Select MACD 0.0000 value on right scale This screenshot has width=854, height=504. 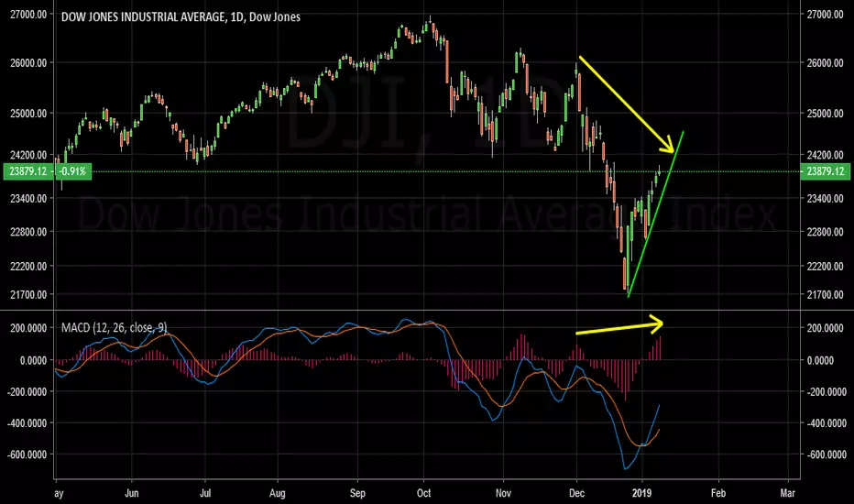[820, 360]
